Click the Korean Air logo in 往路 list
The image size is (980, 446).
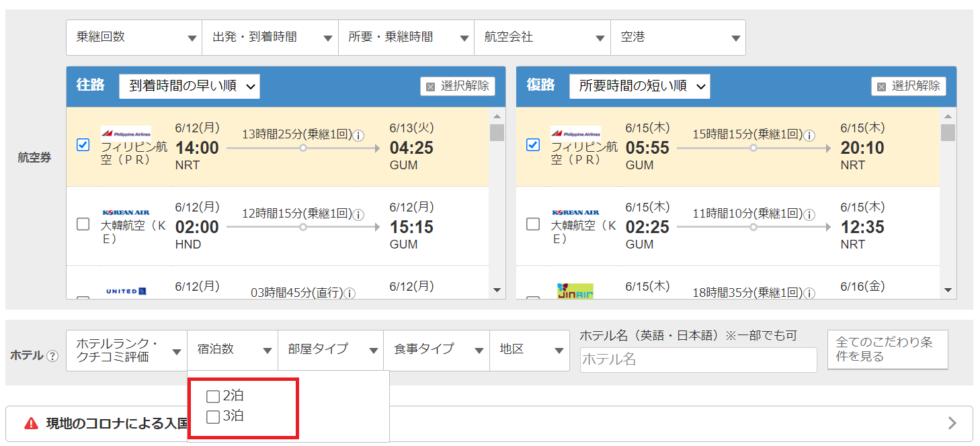[126, 212]
